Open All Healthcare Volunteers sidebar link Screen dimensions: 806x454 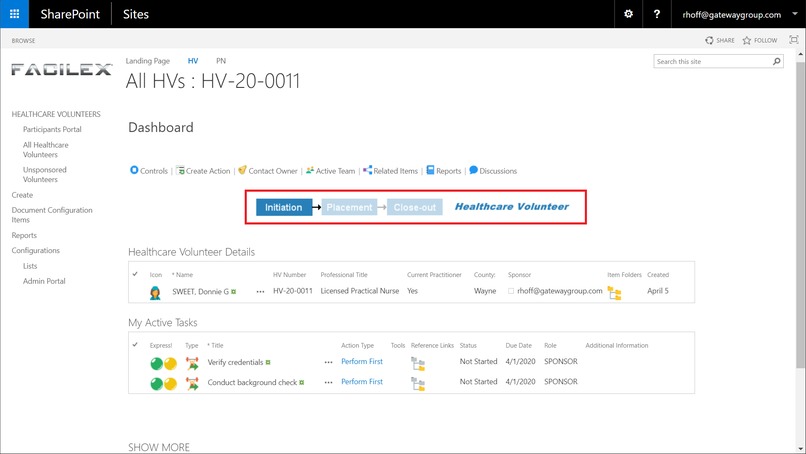click(x=45, y=150)
